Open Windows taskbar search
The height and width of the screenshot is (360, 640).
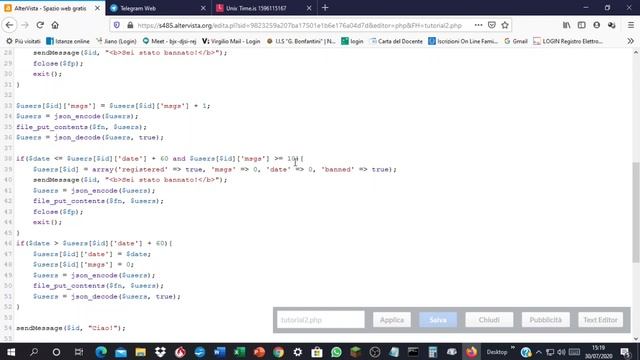[x=34, y=352]
